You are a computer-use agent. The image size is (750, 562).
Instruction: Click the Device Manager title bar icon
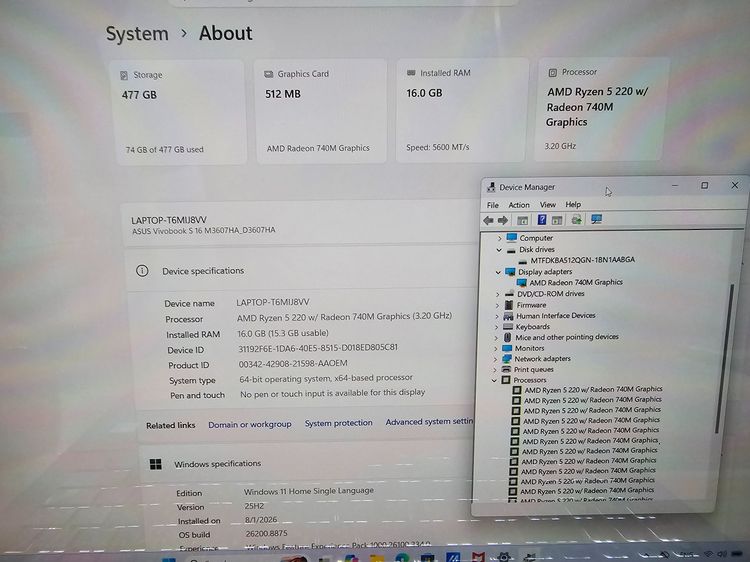491,187
